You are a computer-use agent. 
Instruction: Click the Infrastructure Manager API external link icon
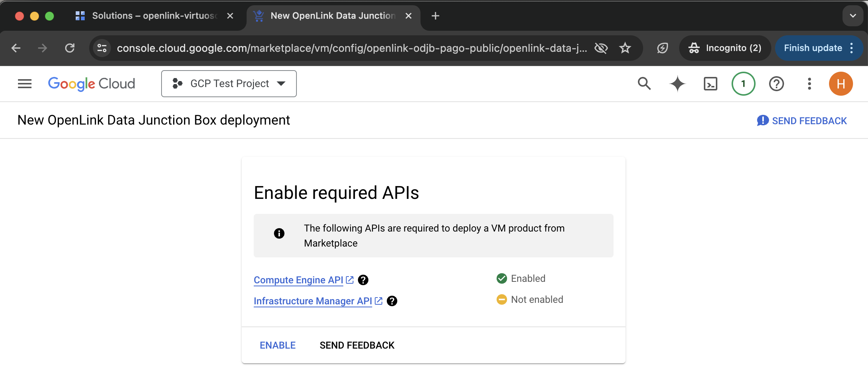(379, 301)
